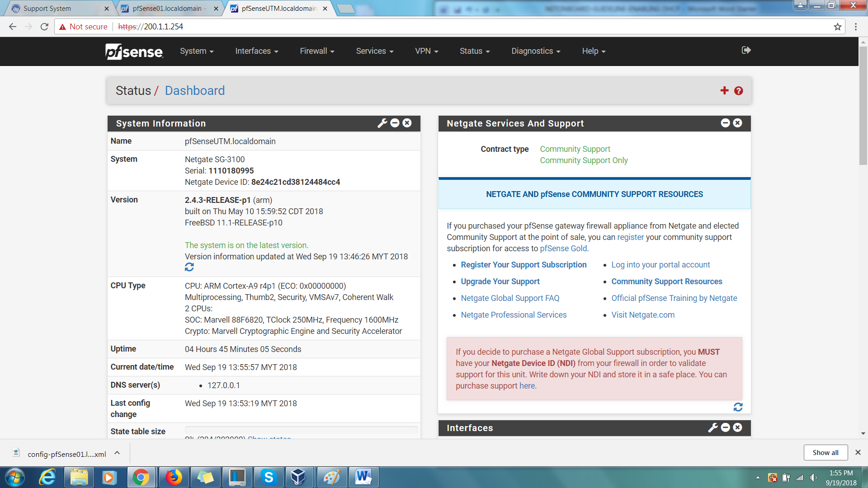Click the taskbar clock showing 1:55 PM
The width and height of the screenshot is (868, 488).
[x=841, y=478]
